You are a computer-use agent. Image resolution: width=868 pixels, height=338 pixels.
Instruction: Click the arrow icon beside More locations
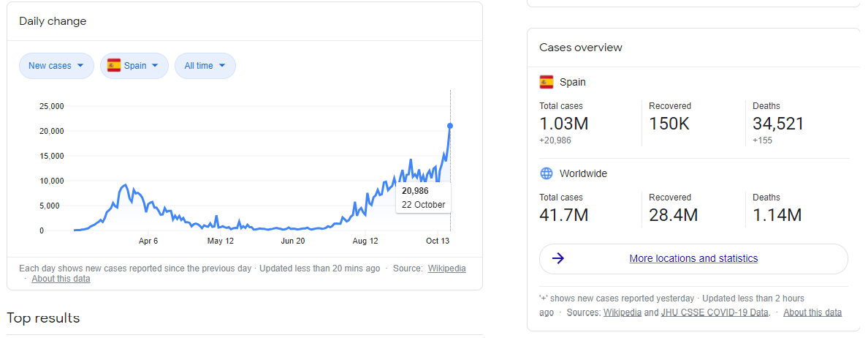click(558, 258)
